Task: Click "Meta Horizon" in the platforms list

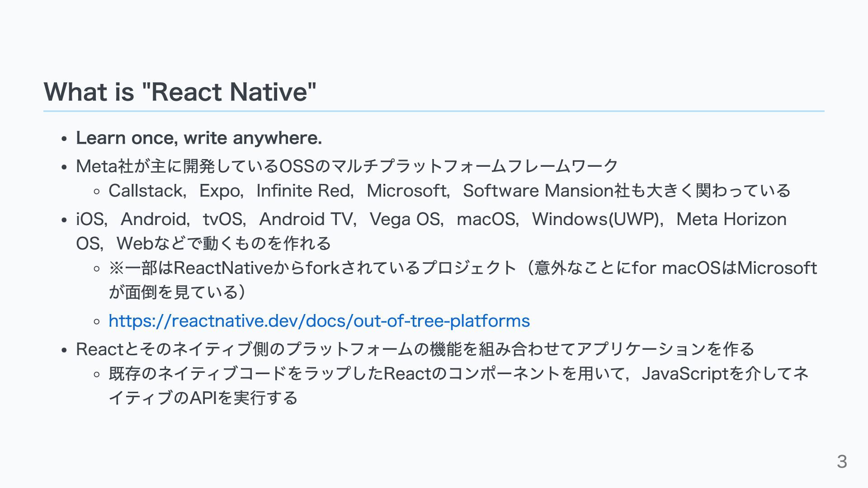Action: point(731,219)
